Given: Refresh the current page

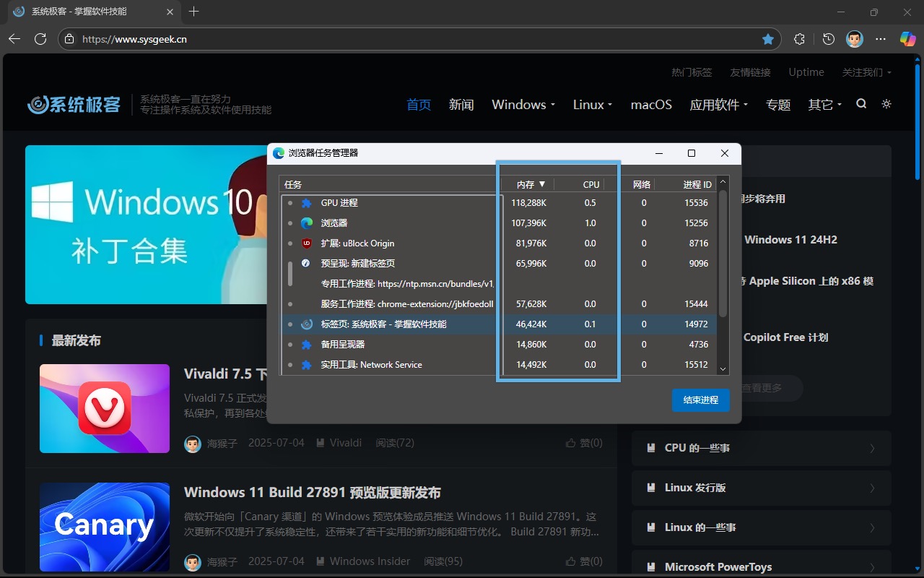Looking at the screenshot, I should 40,39.
